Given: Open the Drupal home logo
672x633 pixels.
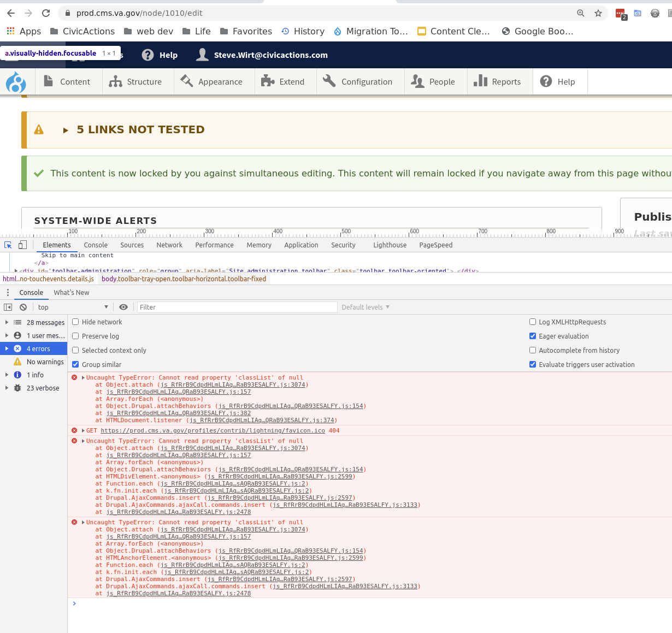Looking at the screenshot, I should [16, 82].
